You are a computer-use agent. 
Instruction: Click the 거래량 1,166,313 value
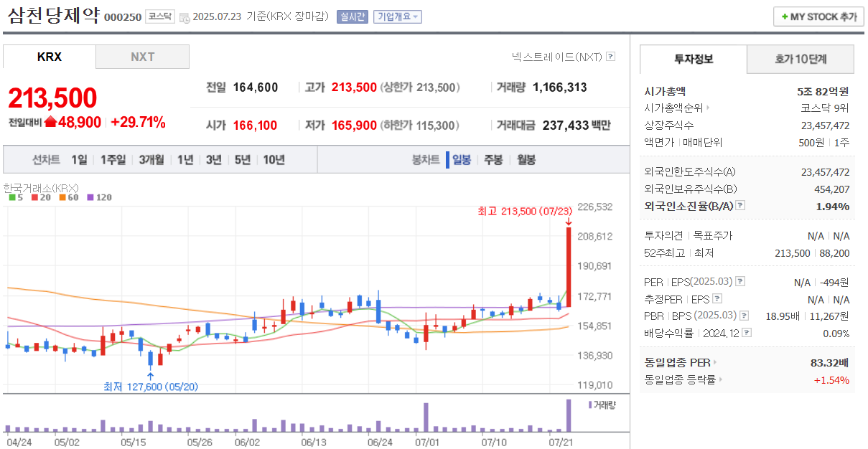pyautogui.click(x=559, y=88)
